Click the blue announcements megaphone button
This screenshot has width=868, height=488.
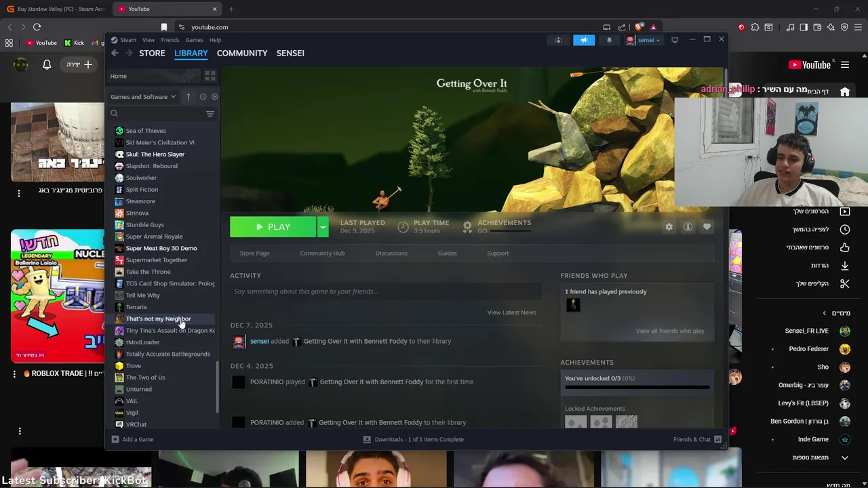pos(584,40)
